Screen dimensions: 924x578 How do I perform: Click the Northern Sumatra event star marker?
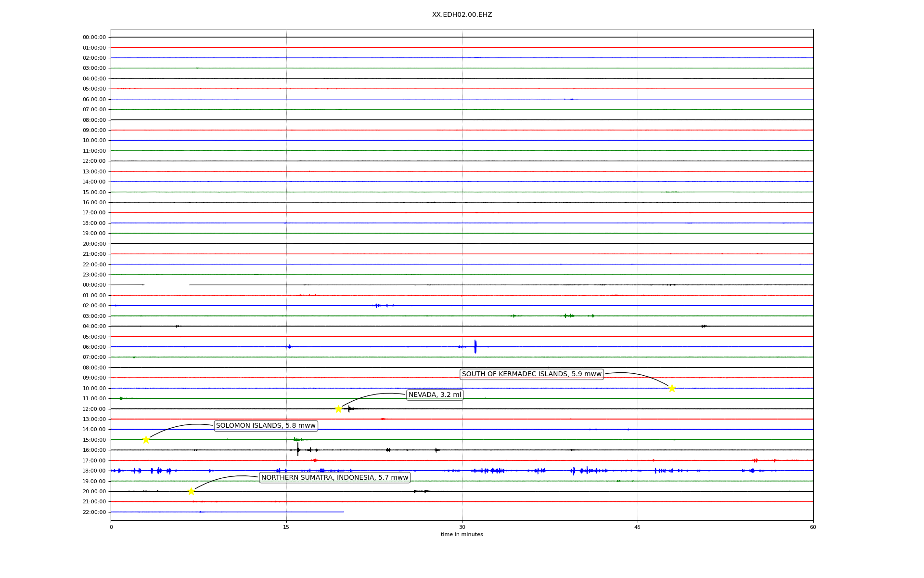(191, 491)
